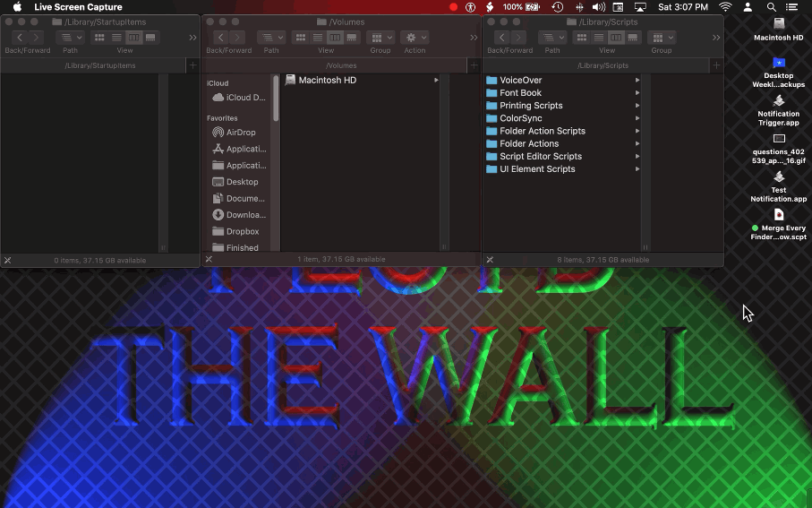The image size is (812, 508).
Task: Switch /Library/StartupItems window to icon view
Action: point(99,38)
